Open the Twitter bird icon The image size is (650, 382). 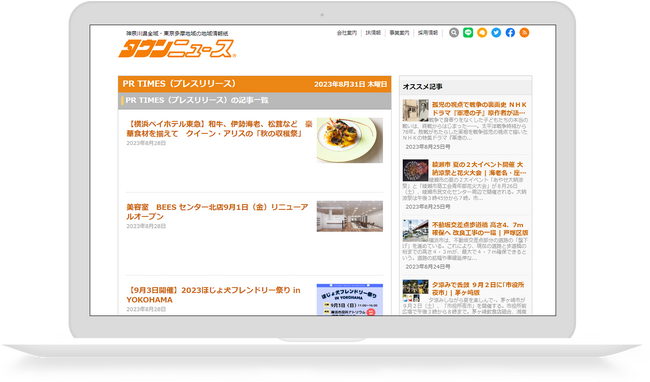pyautogui.click(x=496, y=33)
